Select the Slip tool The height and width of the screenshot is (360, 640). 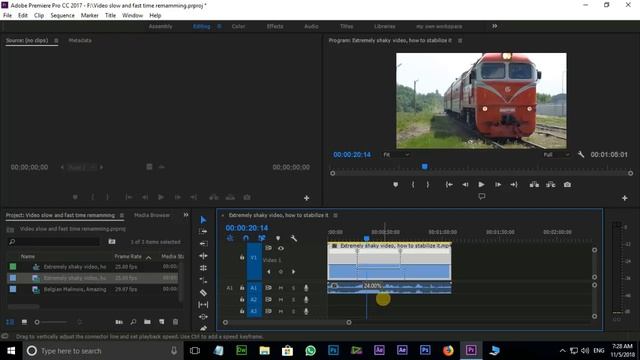[203, 304]
